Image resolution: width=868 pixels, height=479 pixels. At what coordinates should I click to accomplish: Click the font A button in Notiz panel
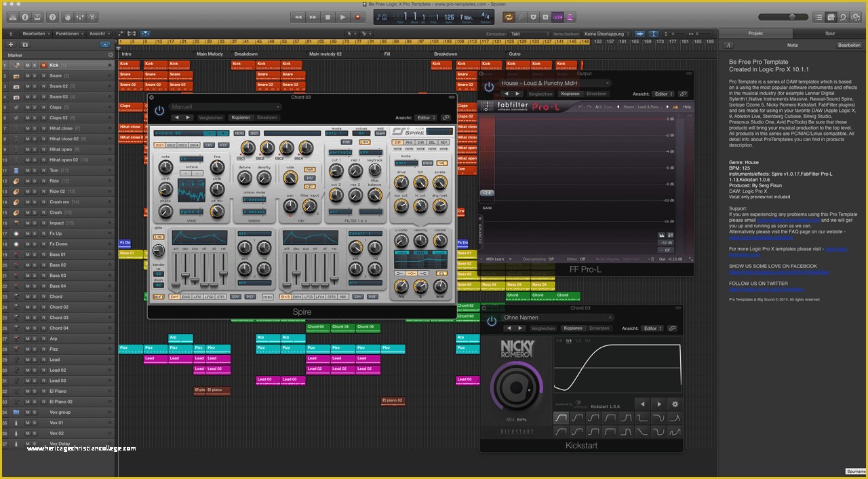pyautogui.click(x=729, y=45)
